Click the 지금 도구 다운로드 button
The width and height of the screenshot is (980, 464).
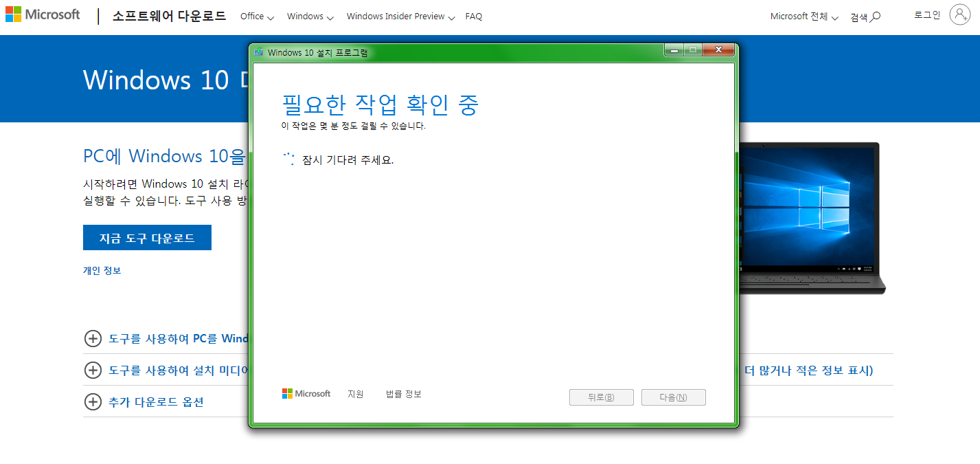pyautogui.click(x=147, y=238)
